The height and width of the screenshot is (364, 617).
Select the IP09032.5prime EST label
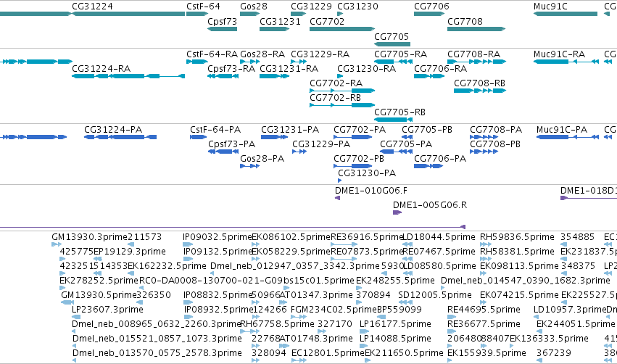click(217, 237)
